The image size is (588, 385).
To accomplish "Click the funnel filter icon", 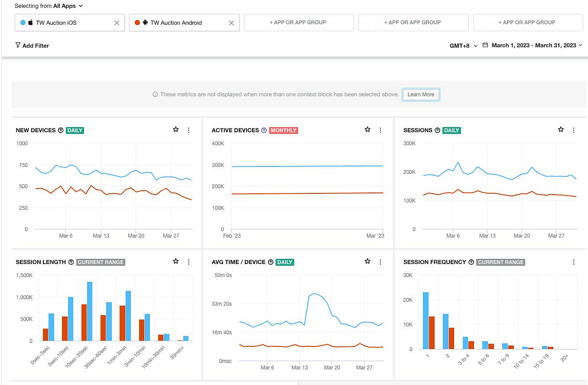I will [18, 45].
